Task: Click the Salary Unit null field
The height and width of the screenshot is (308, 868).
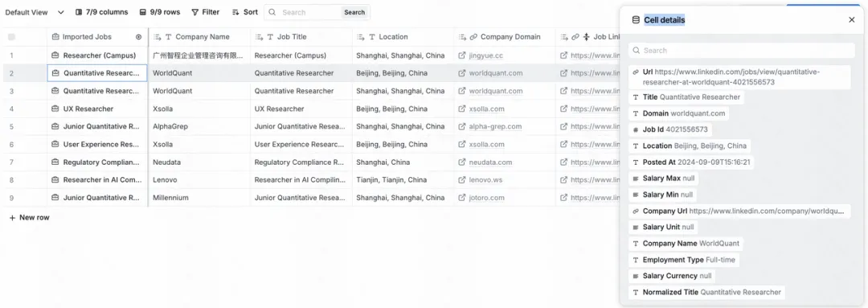Action: [663, 227]
